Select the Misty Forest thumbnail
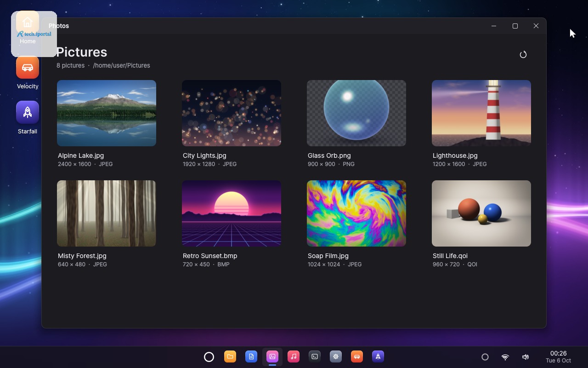588x368 pixels. 107,213
